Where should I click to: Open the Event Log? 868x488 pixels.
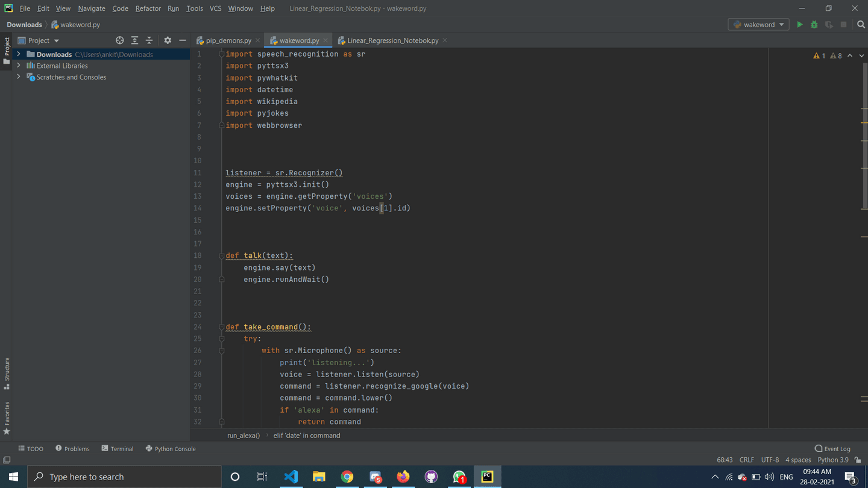[x=832, y=449]
